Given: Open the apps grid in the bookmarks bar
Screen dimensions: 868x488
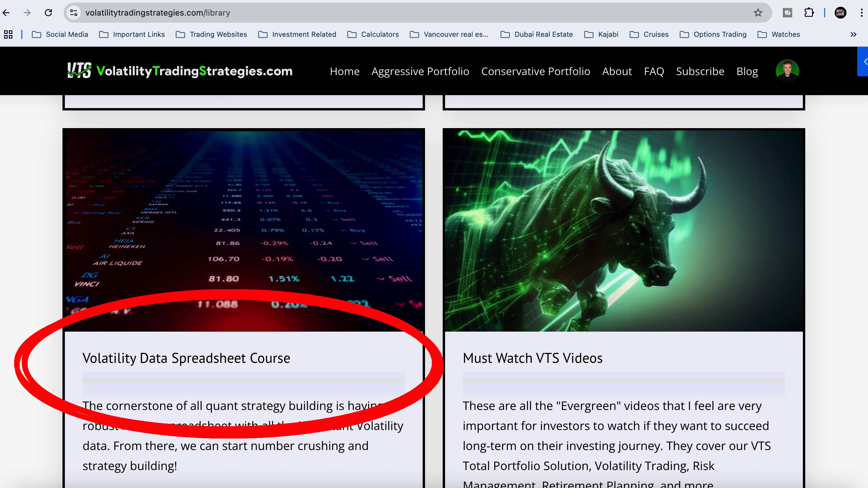Looking at the screenshot, I should click(8, 34).
